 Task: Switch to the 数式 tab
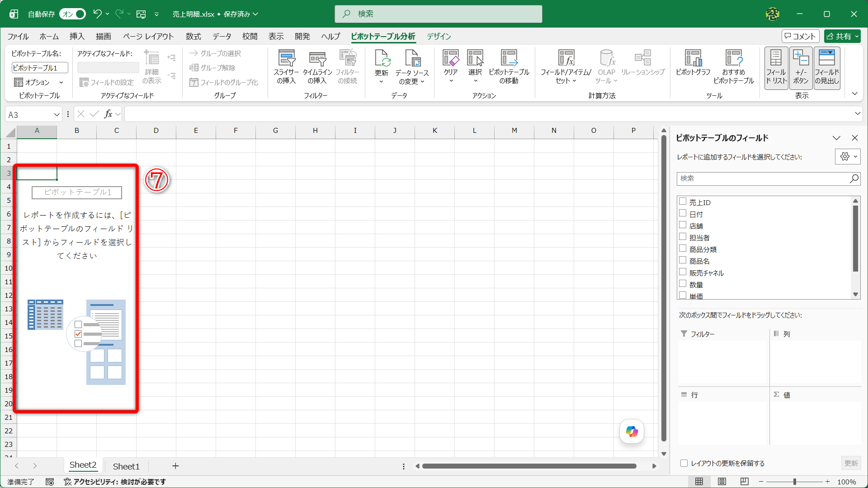coord(193,36)
